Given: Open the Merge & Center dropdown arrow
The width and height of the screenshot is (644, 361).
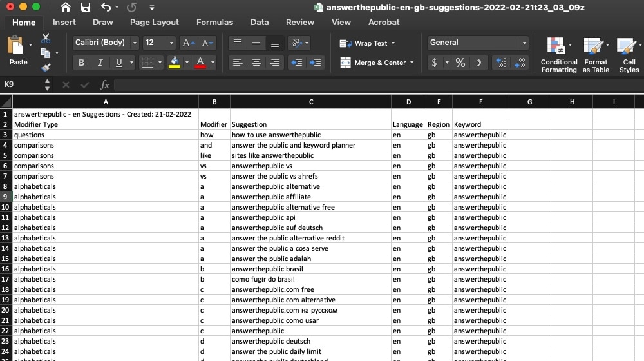Looking at the screenshot, I should (412, 63).
